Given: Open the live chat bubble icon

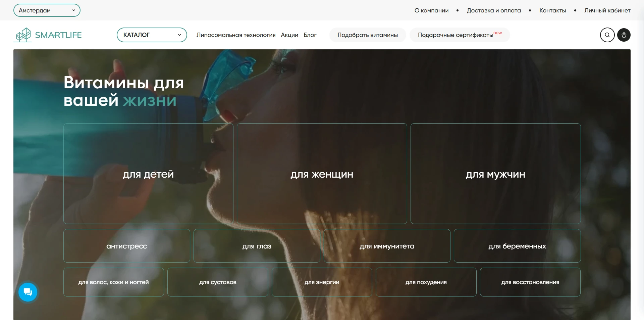Looking at the screenshot, I should click(x=28, y=292).
